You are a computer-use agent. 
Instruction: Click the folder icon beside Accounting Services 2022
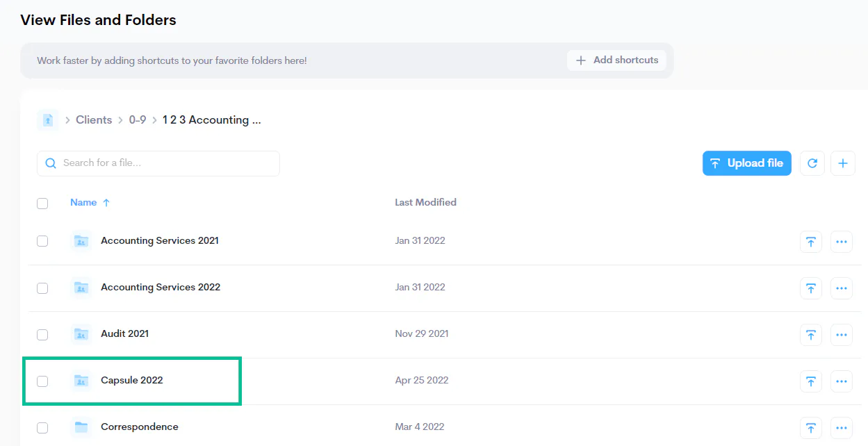pos(81,288)
